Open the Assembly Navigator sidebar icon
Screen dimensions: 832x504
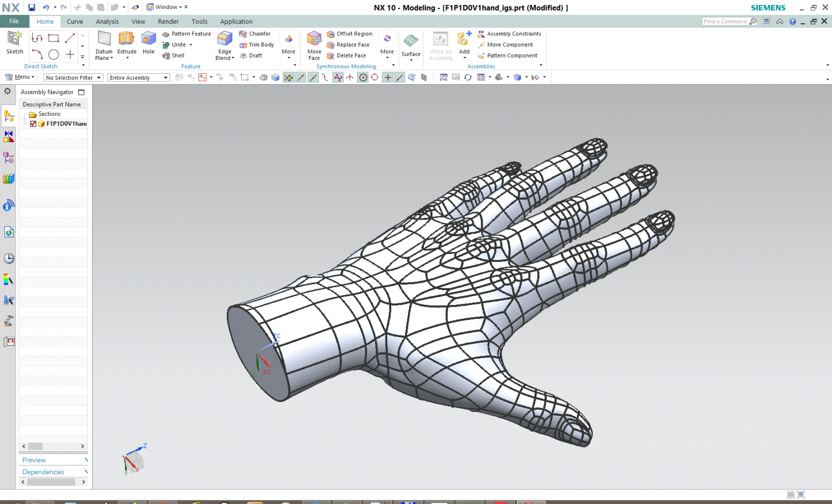9,116
